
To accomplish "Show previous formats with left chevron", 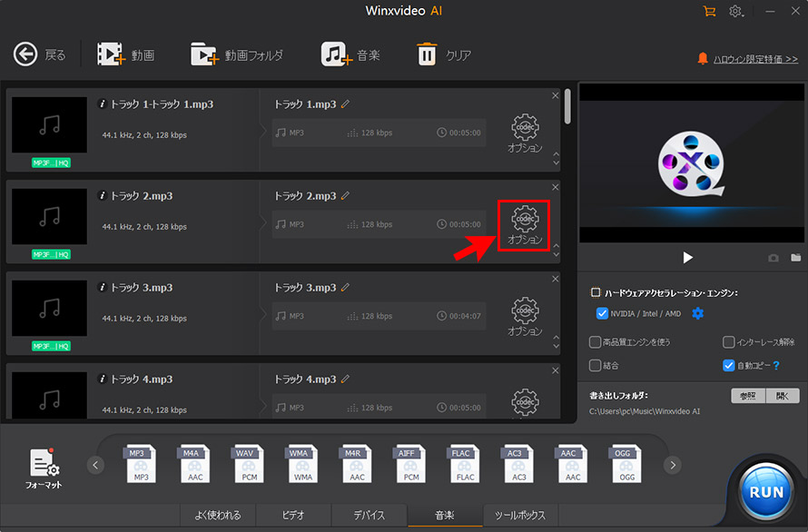I will coord(95,465).
